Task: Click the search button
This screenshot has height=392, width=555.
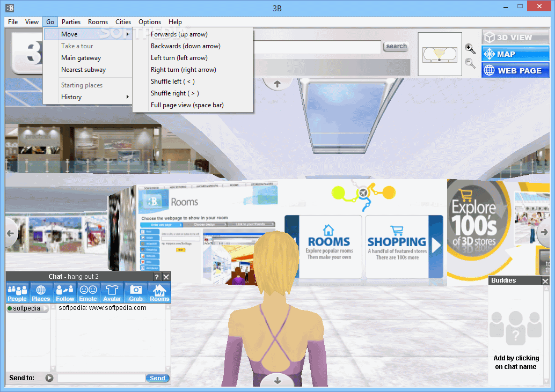Action: [396, 46]
